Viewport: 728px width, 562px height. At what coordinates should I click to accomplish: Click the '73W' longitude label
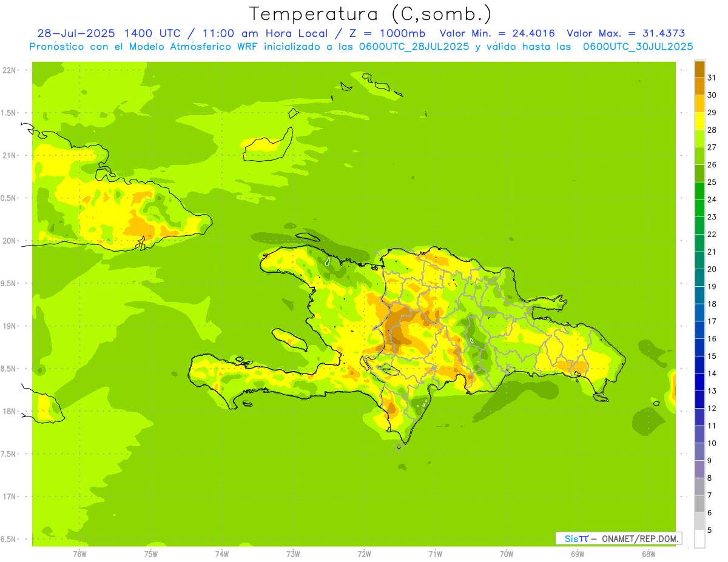(293, 554)
